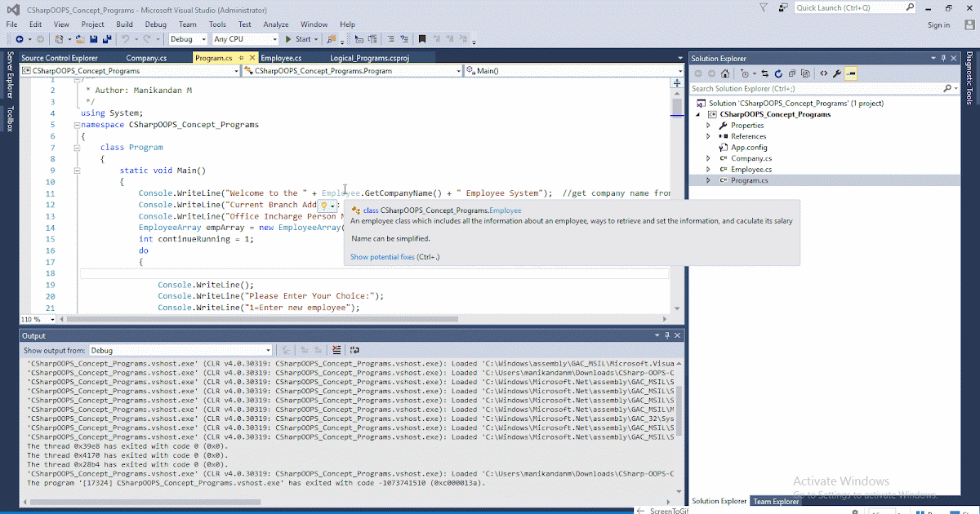
Task: Switch to the Employee.cs editor tab
Action: [281, 58]
